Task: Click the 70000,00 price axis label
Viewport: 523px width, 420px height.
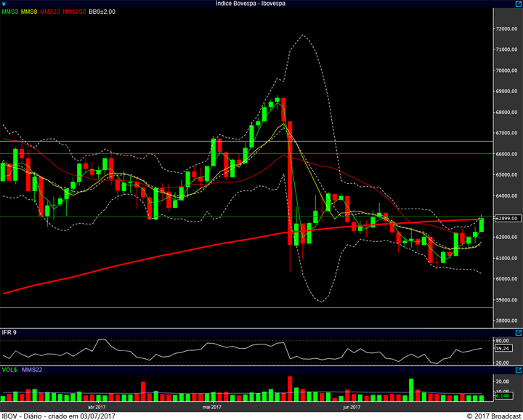Action: [x=507, y=70]
